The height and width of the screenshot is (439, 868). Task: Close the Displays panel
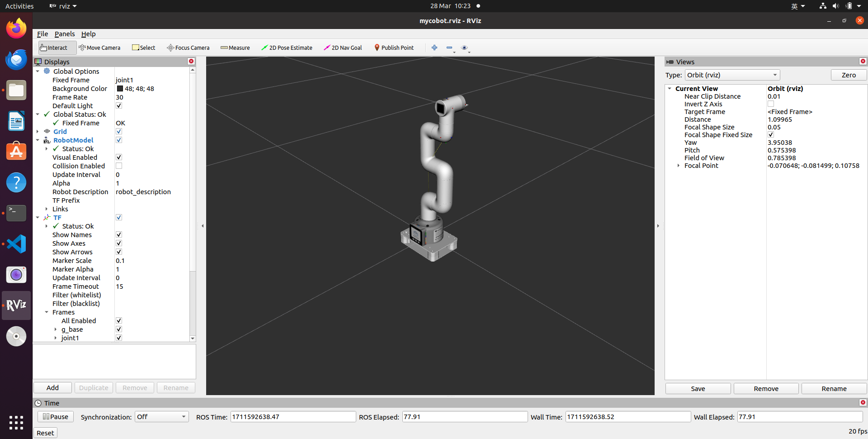[x=191, y=61]
